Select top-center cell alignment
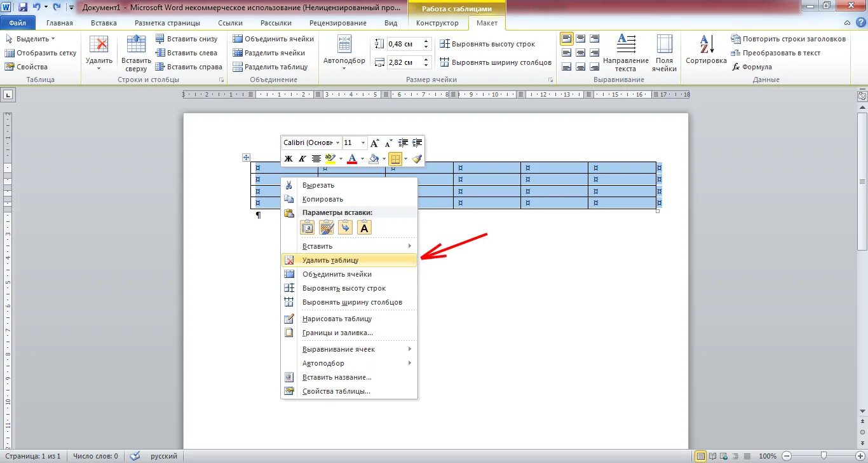The height and width of the screenshot is (463, 868). (x=580, y=39)
